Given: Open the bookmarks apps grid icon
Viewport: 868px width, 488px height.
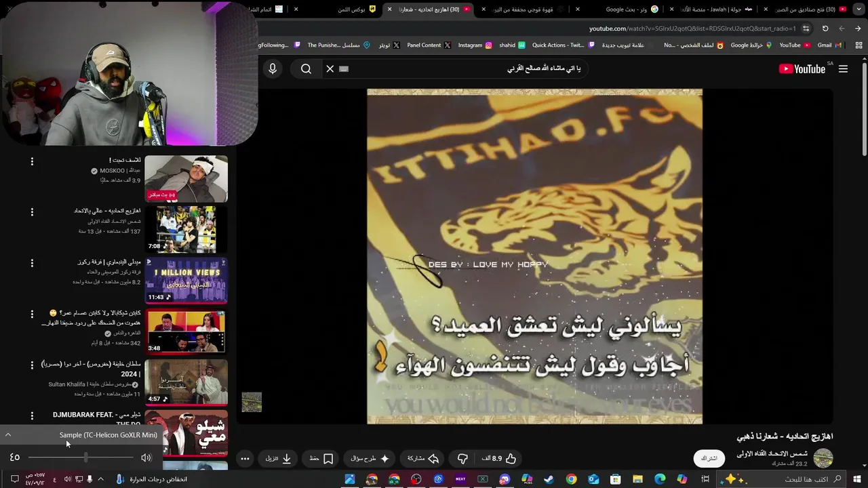Looking at the screenshot, I should pos(858,45).
